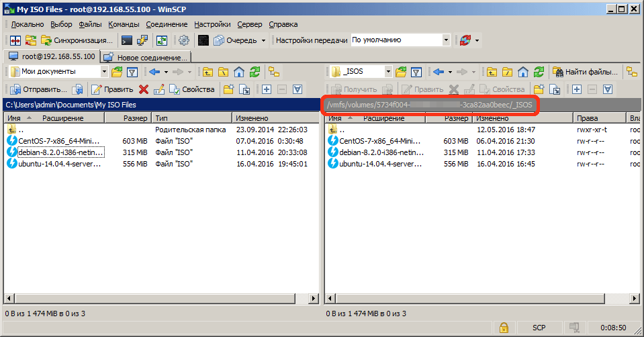Open Свойства in local panel
Image resolution: width=644 pixels, height=337 pixels.
click(192, 89)
